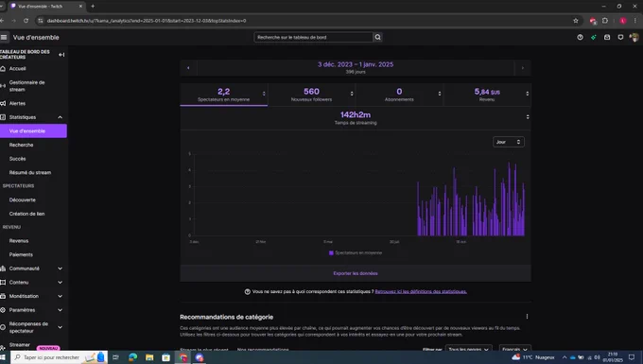Select the Abonnements stat tab

pos(399,95)
